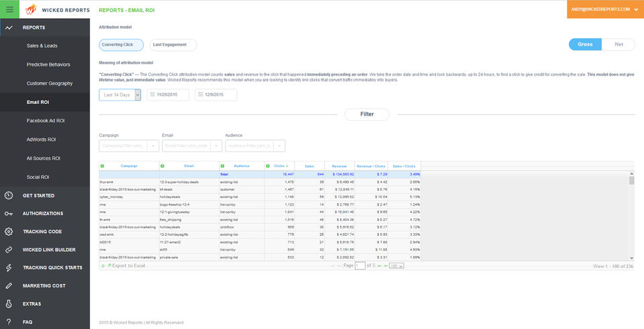Switch to Net revenue view

[x=619, y=44]
